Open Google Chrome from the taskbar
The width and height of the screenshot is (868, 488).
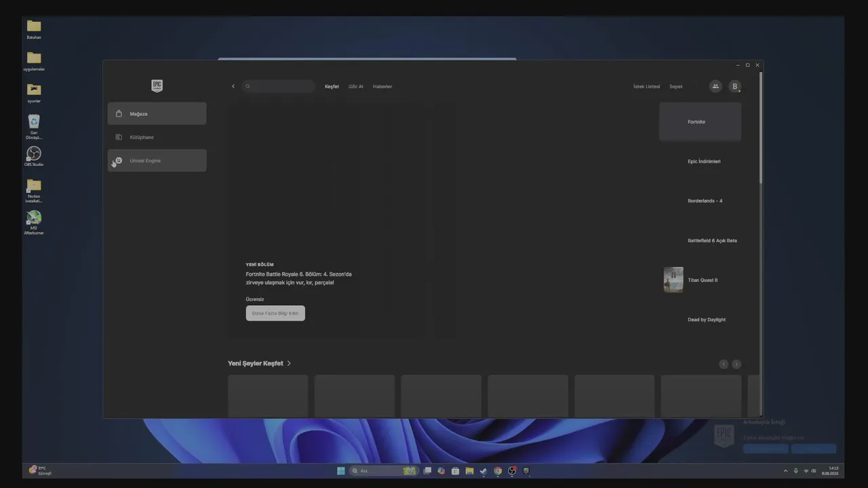pos(498,470)
